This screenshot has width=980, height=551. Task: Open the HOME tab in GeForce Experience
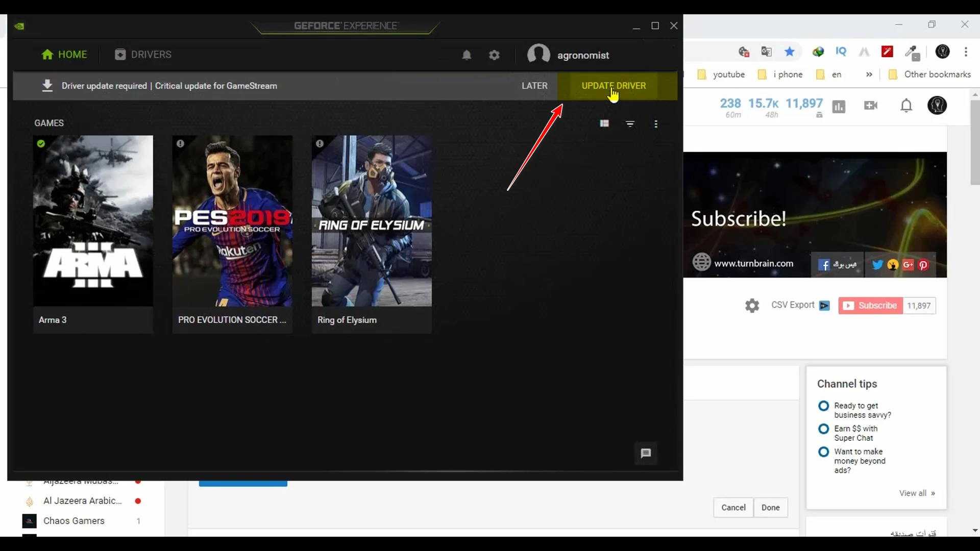[64, 55]
